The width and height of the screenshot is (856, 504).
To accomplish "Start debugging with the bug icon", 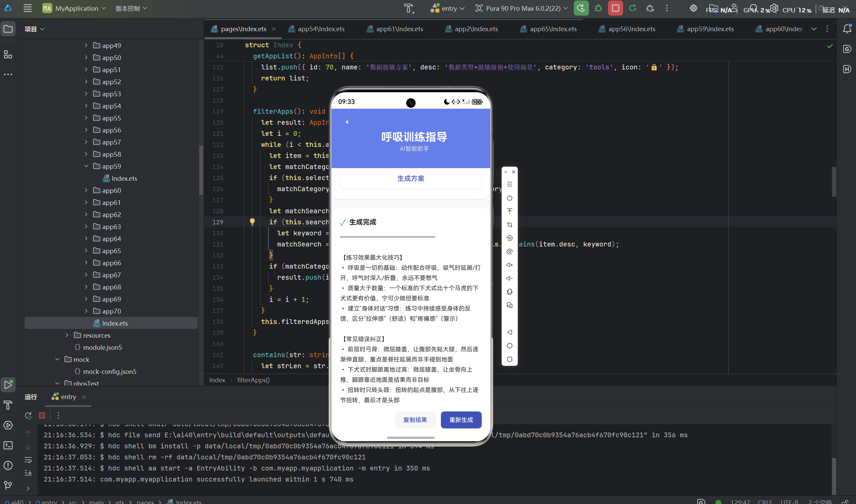I will pos(598,8).
